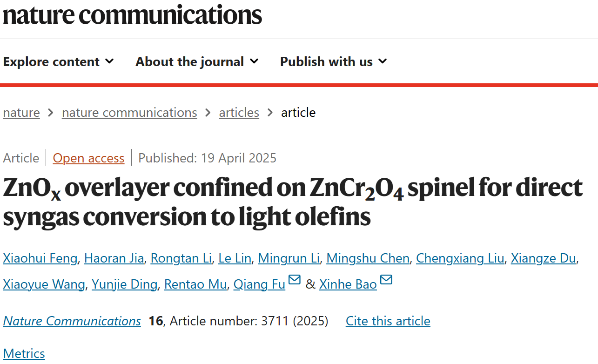The image size is (598, 364).
Task: Click the italic Nature Communications journal link
Action: click(x=72, y=321)
